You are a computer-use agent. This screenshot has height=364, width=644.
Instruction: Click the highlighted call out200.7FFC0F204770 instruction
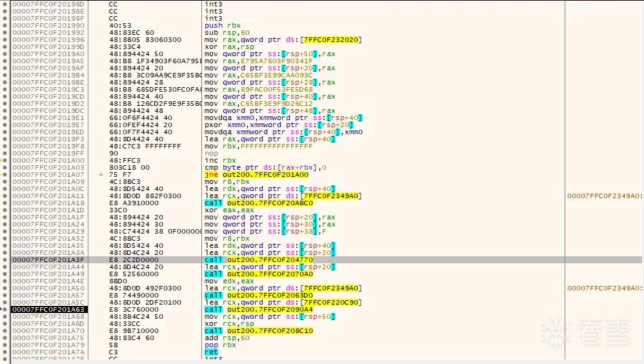(x=259, y=259)
